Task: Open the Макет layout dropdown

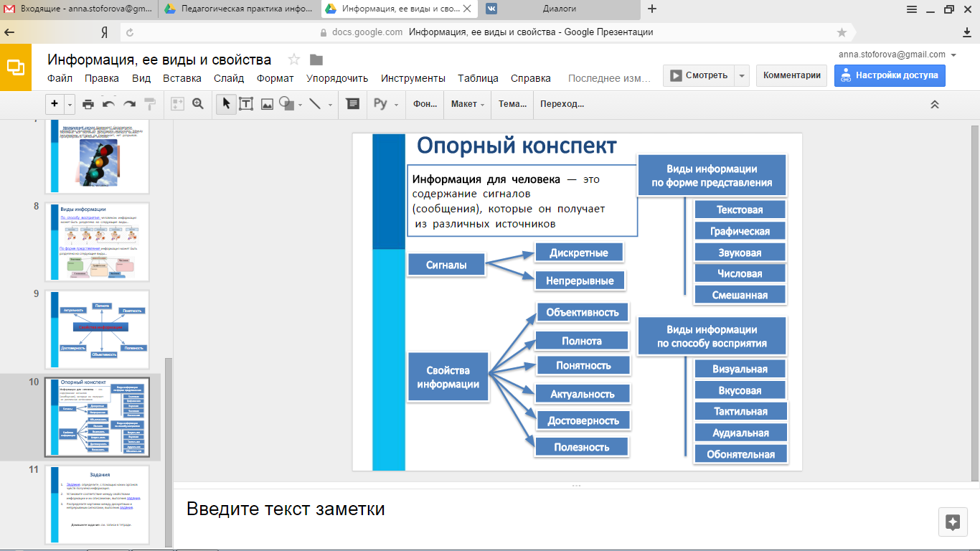Action: [x=468, y=104]
